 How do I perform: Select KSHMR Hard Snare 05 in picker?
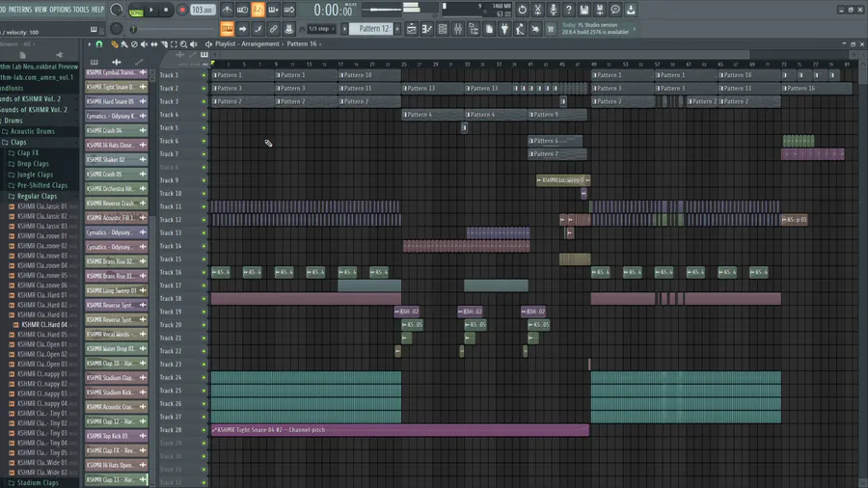point(117,101)
